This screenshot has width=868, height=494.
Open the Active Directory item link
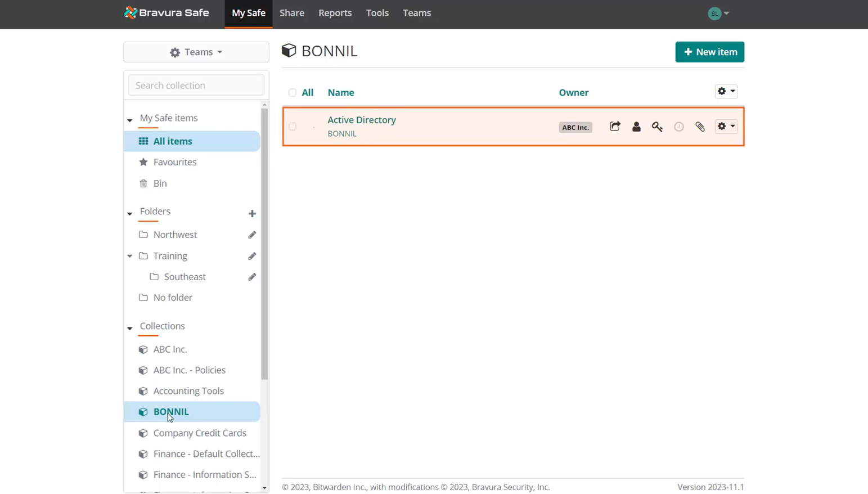pos(362,120)
